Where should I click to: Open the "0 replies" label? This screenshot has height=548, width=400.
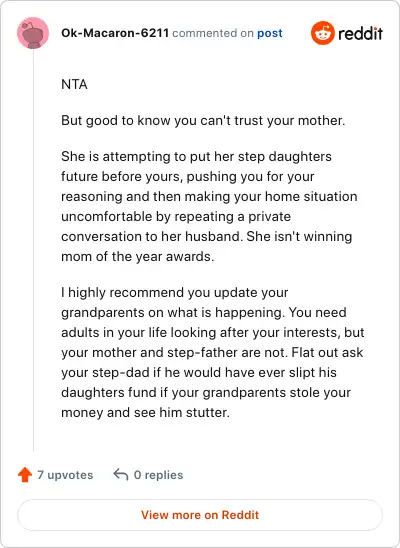point(158,475)
